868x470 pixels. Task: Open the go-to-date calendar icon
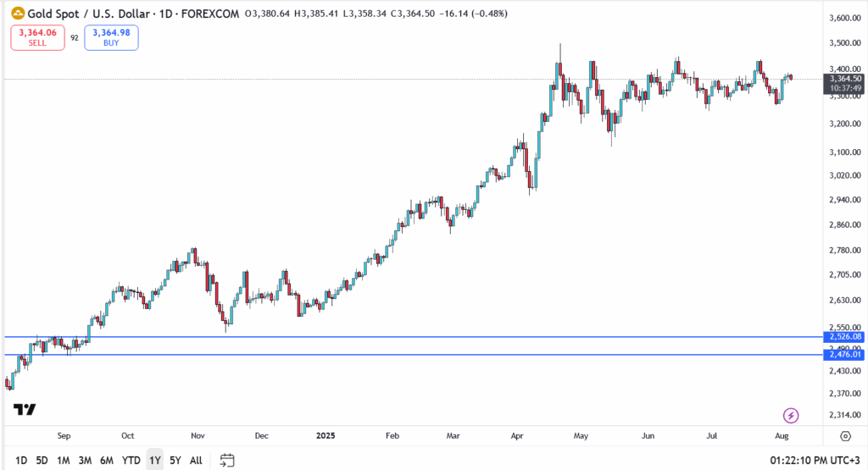(226, 460)
